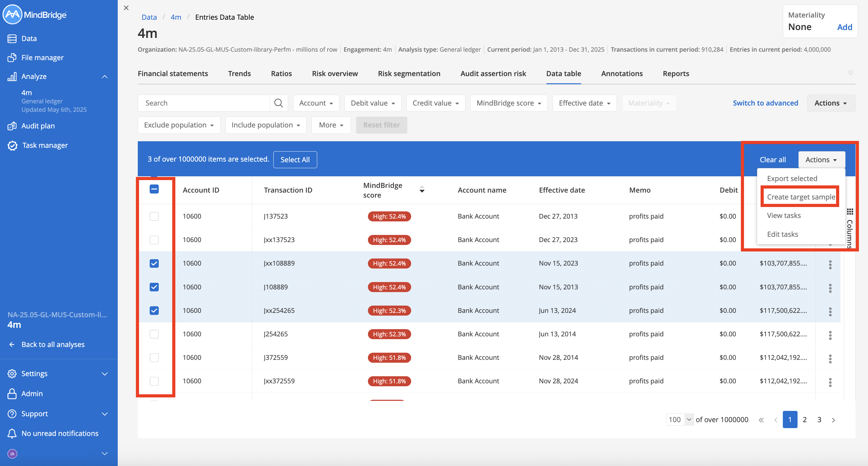Sort by MindBridge score column arrow

[x=422, y=189]
